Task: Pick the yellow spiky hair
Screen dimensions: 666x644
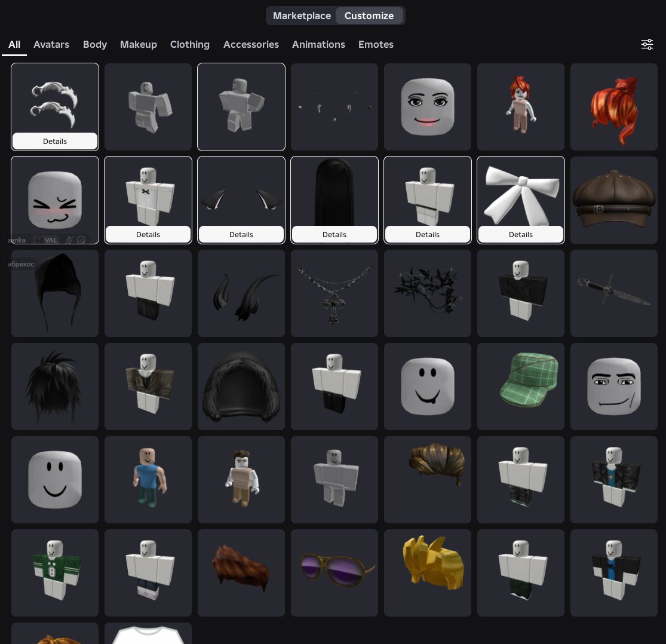Action: pyautogui.click(x=428, y=573)
